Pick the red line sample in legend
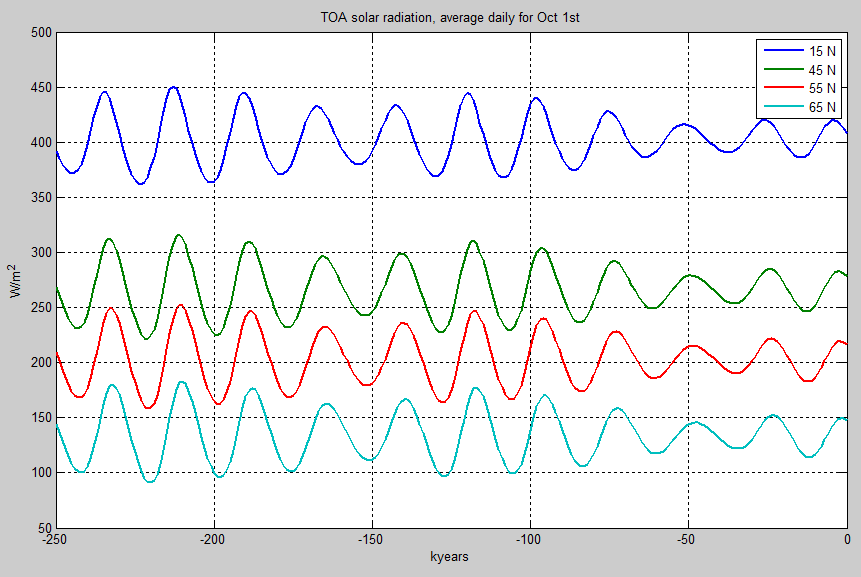 coord(782,88)
